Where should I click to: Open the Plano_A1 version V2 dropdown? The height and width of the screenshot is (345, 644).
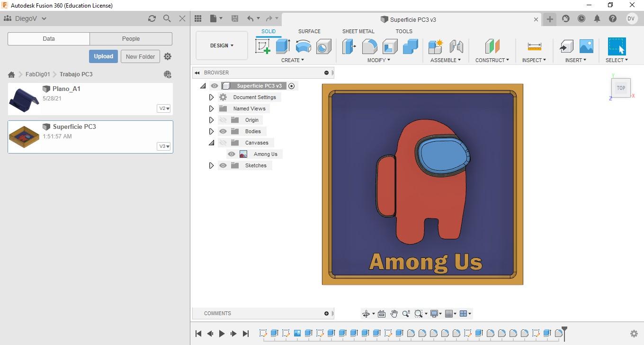164,109
